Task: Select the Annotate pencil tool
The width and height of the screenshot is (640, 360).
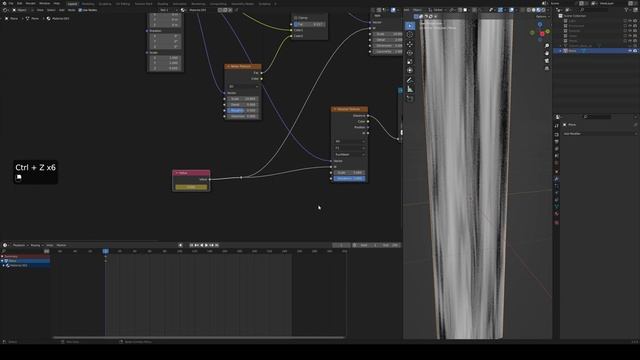Action: click(410, 80)
